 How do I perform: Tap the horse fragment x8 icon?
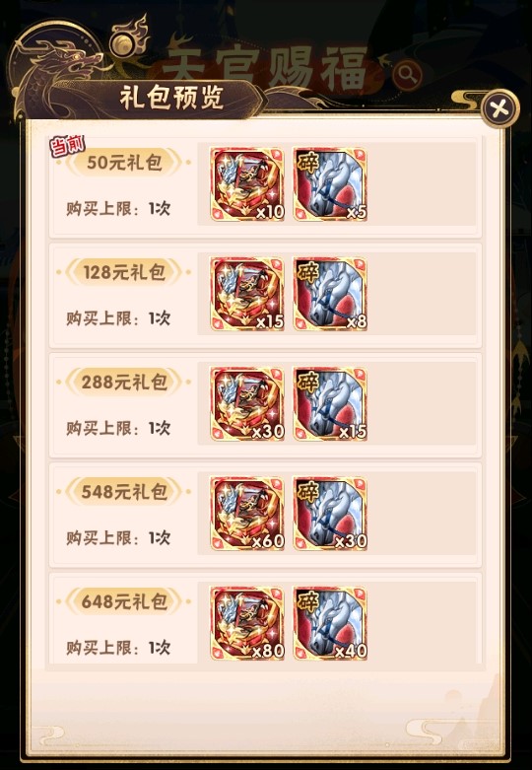[x=330, y=294]
